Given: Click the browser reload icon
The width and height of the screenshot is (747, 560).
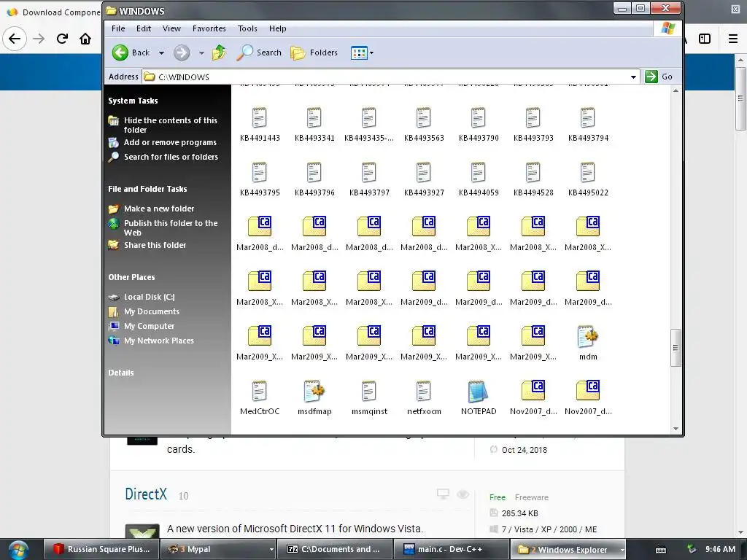Looking at the screenshot, I should coord(62,39).
